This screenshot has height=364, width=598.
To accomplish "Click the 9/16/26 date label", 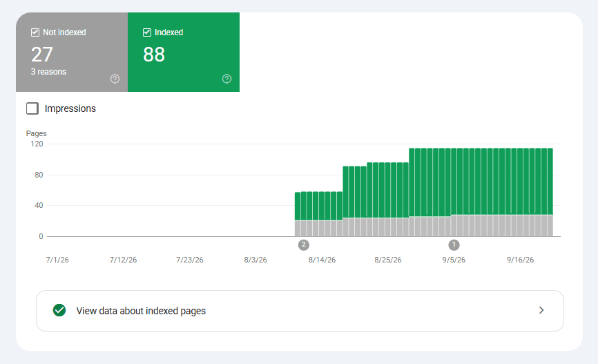I will (520, 260).
